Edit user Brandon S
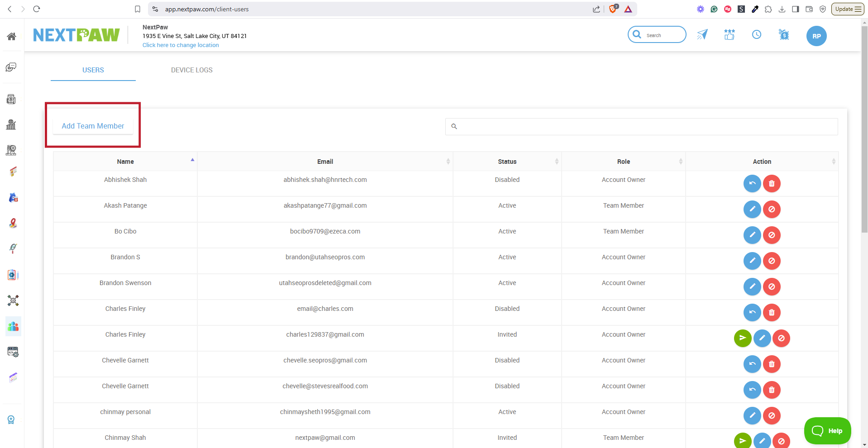 pos(752,261)
